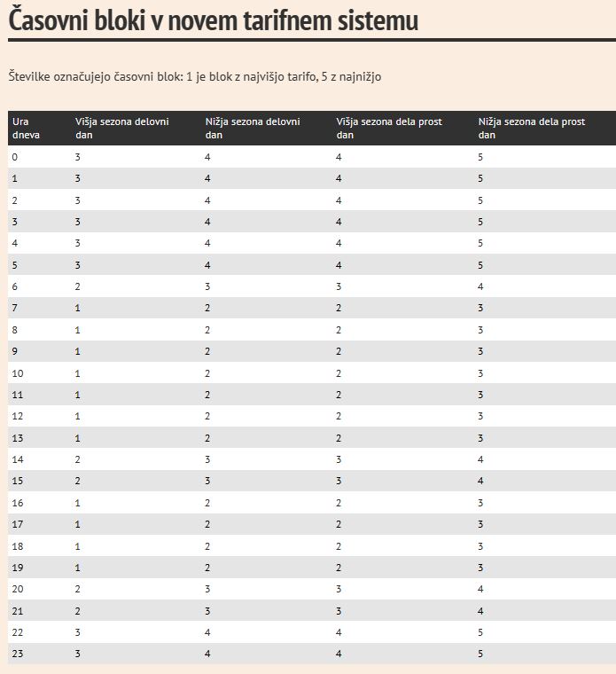Click the "Nižja sezona dela prost dan" header
Image resolution: width=616 pixels, height=674 pixels.
(x=532, y=128)
